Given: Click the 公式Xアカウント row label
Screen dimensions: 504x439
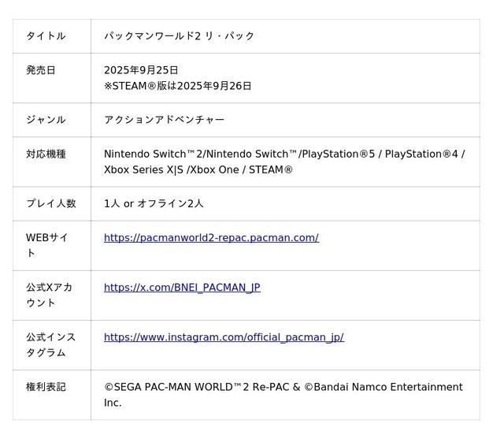Looking at the screenshot, I should click(49, 295).
